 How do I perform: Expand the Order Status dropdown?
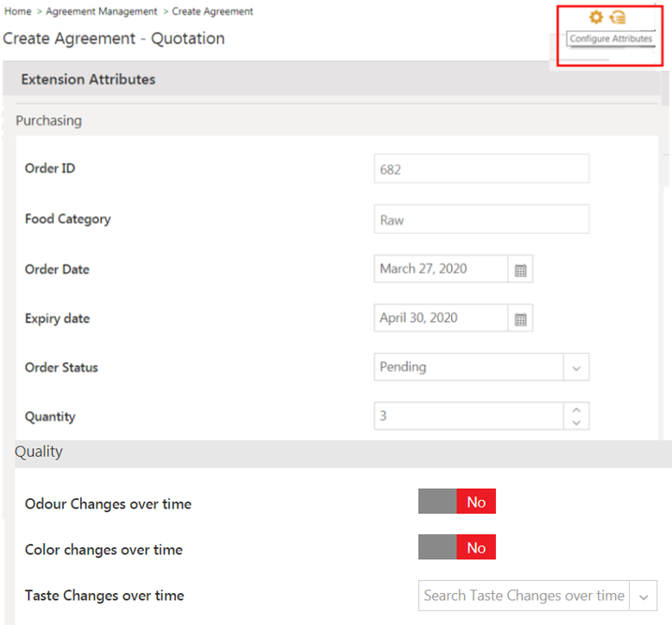tap(576, 367)
